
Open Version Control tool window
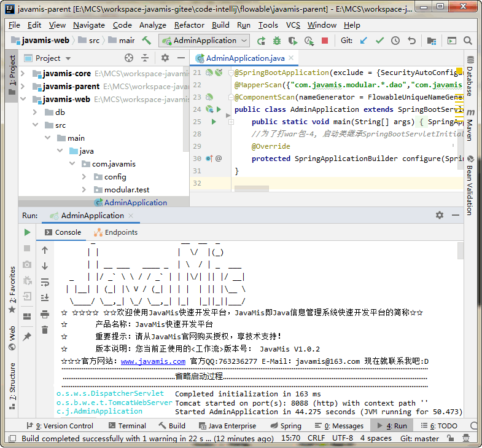(x=60, y=426)
